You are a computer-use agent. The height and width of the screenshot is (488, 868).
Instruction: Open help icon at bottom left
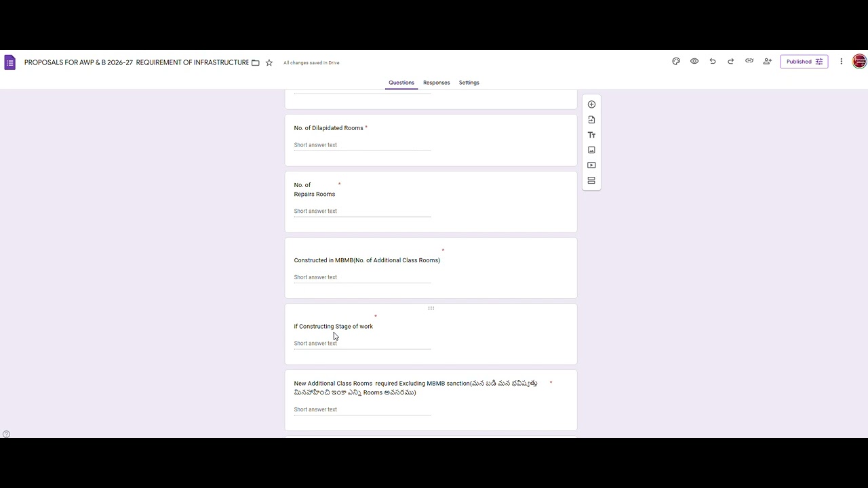click(x=6, y=434)
